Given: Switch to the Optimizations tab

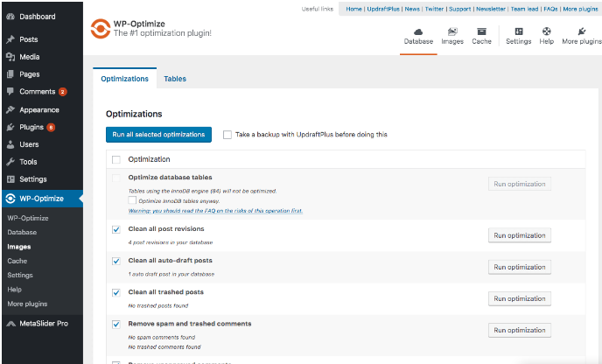Looking at the screenshot, I should click(125, 79).
